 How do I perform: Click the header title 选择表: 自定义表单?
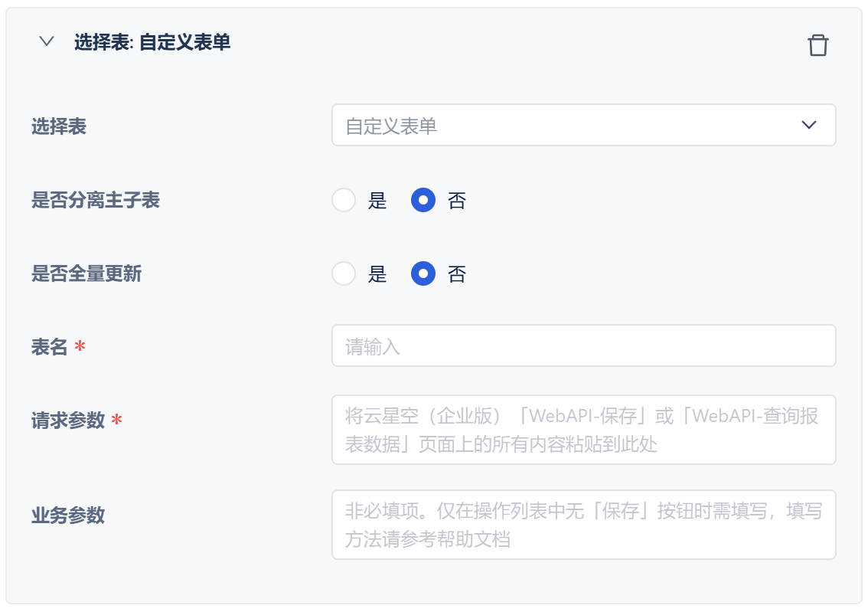tap(152, 42)
